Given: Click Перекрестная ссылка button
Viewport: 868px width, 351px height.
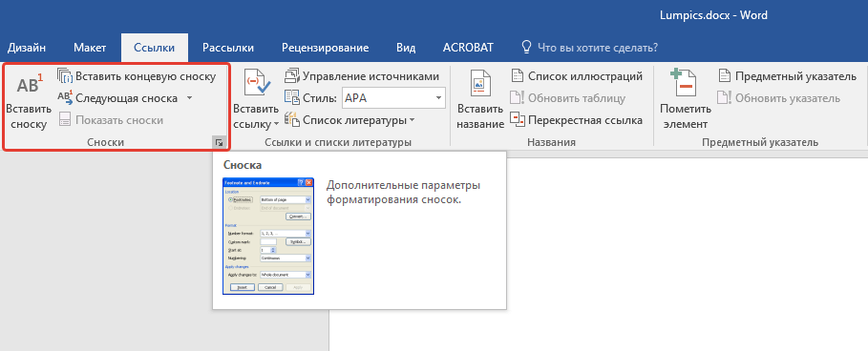Looking at the screenshot, I should [x=576, y=120].
